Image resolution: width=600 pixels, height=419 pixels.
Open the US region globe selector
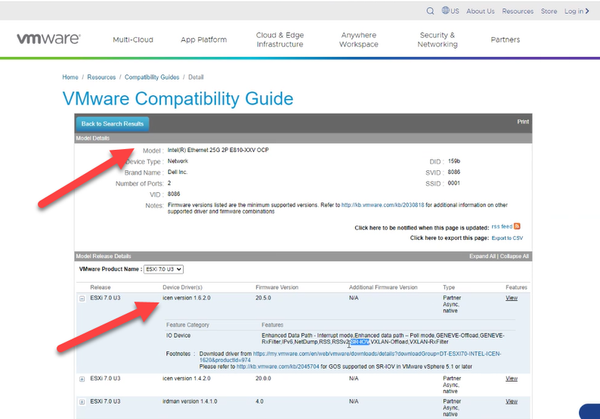(449, 12)
